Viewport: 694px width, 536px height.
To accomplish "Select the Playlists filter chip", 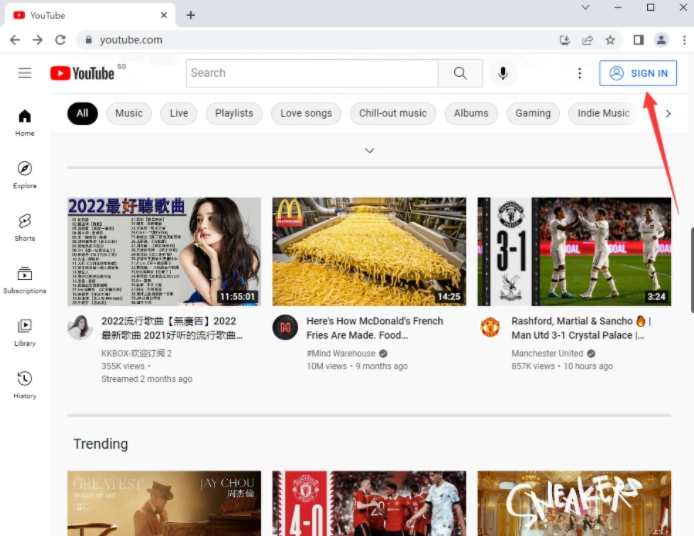I will point(234,113).
